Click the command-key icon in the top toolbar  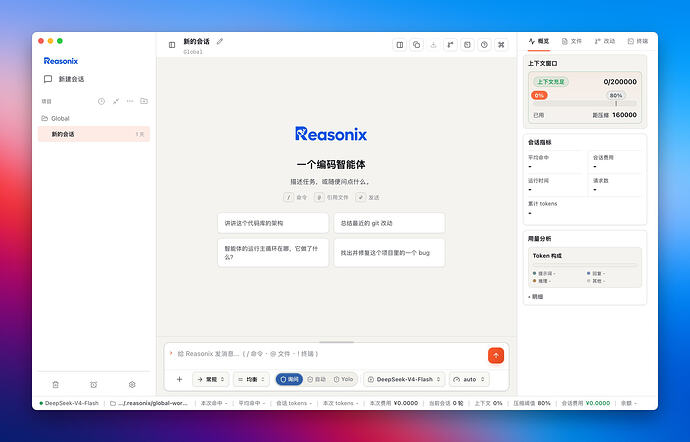pyautogui.click(x=501, y=45)
